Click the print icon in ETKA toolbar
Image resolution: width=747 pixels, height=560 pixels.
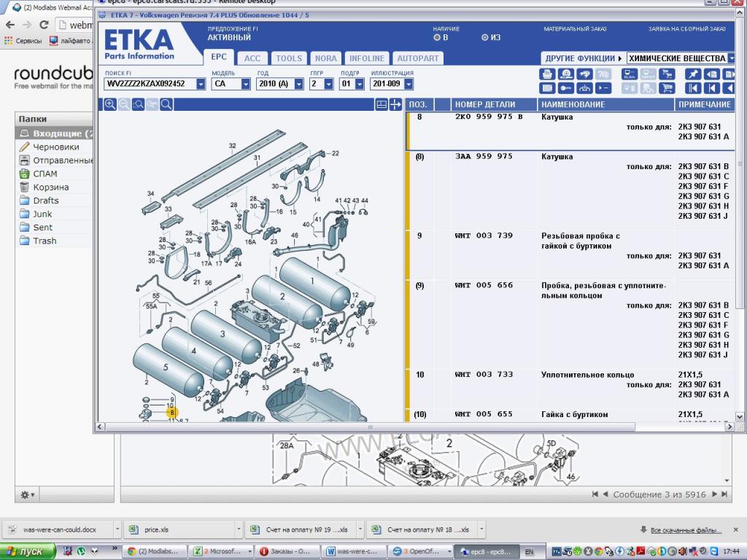(x=547, y=74)
